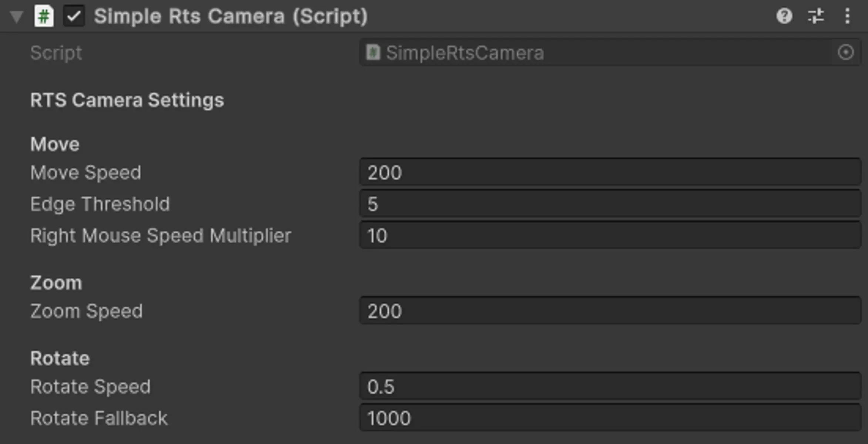Click the SimpleRtsCamera script reference field
This screenshot has width=868, height=444.
click(x=592, y=52)
